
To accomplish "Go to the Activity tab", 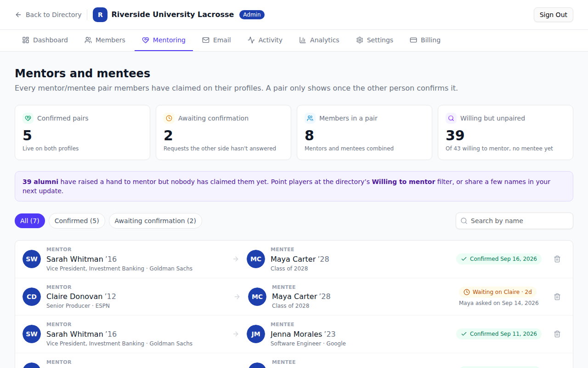I will click(265, 40).
